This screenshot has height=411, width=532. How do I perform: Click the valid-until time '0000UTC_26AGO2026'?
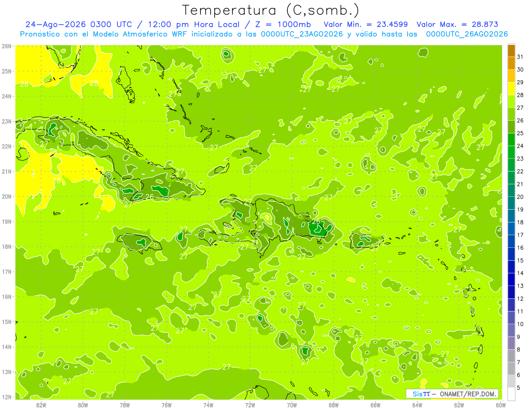tap(467, 34)
